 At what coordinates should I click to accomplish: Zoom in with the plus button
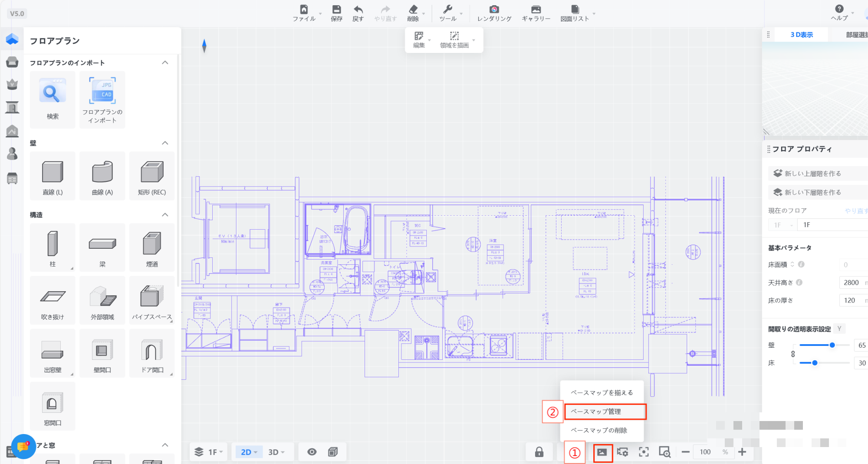pyautogui.click(x=742, y=452)
